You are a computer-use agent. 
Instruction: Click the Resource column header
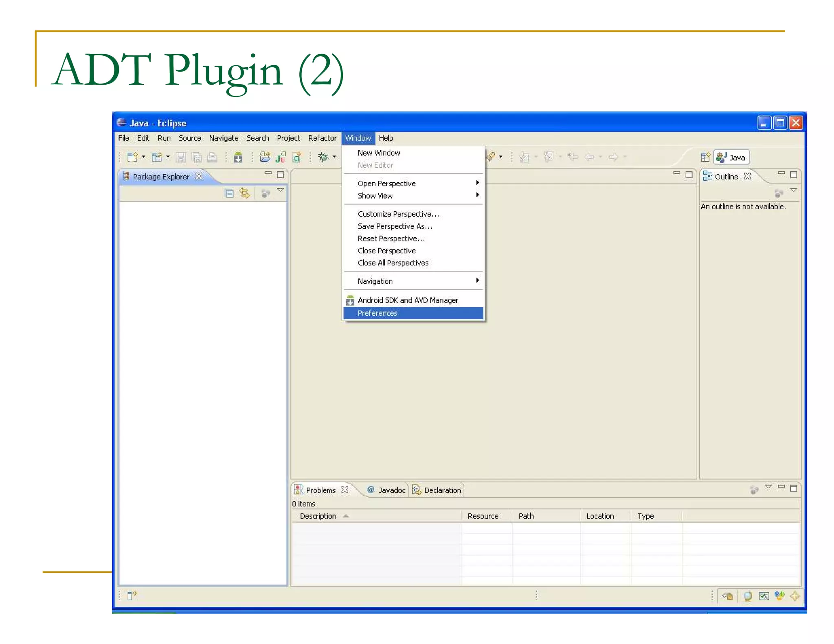(x=487, y=516)
